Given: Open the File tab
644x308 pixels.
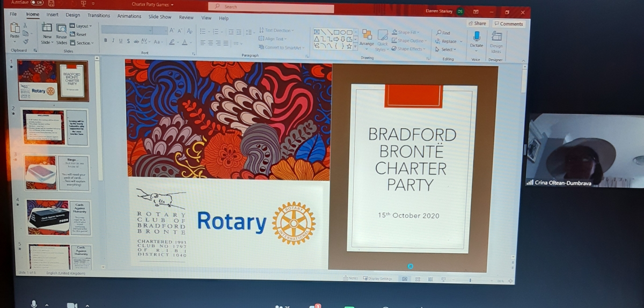Looking at the screenshot, I should [x=13, y=13].
